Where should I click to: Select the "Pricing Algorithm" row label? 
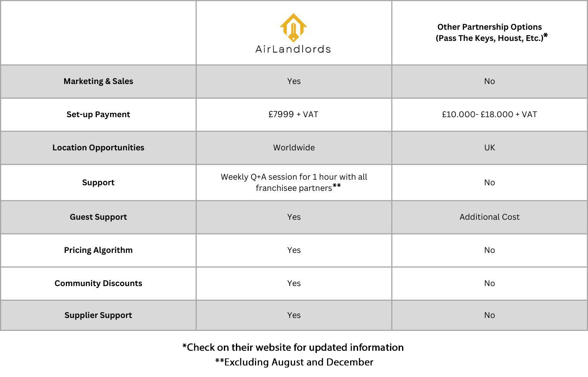[x=98, y=250]
